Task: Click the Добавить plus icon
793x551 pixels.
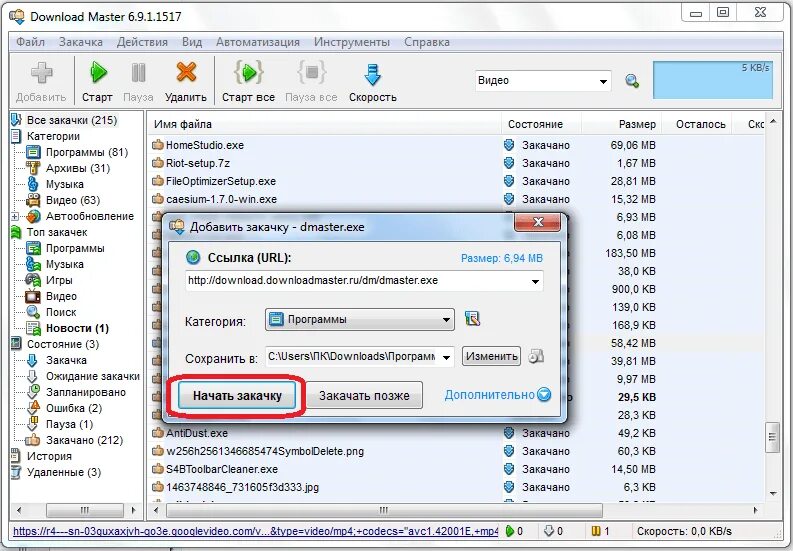Action: click(41, 72)
